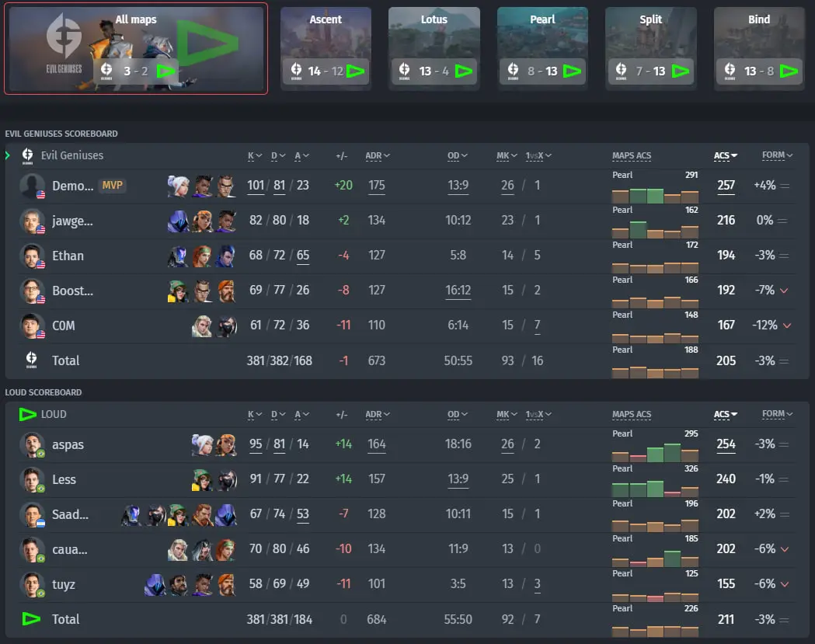
Task: Select the All maps tab
Action: [136, 48]
